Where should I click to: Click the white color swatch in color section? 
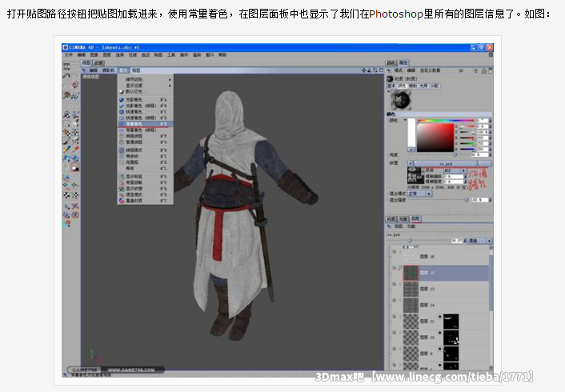[411, 133]
